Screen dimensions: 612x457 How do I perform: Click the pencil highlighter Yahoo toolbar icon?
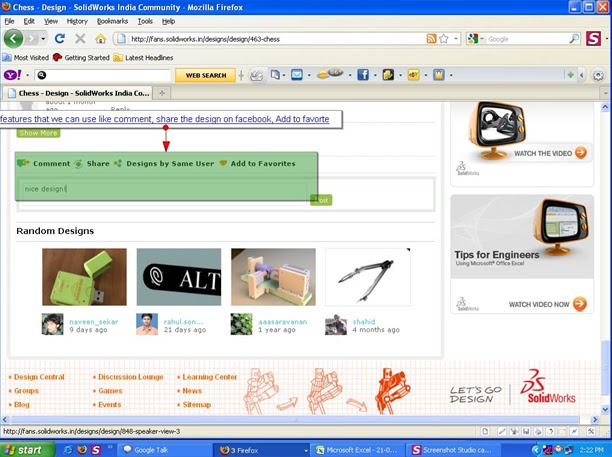point(256,75)
